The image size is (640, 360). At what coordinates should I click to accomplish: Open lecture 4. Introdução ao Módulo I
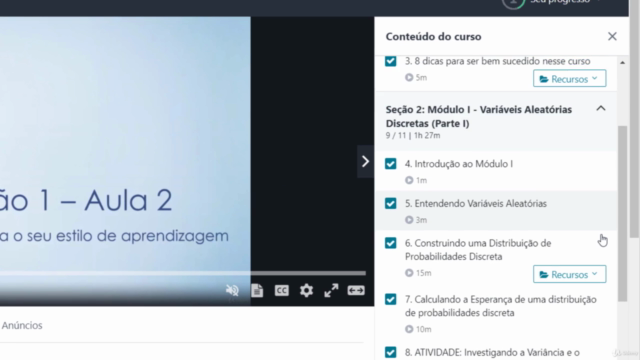click(x=459, y=164)
